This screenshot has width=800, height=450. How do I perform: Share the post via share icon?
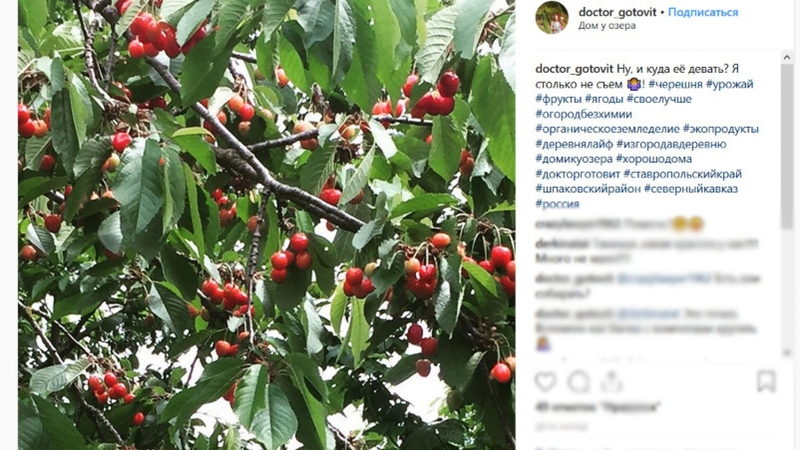pyautogui.click(x=611, y=382)
